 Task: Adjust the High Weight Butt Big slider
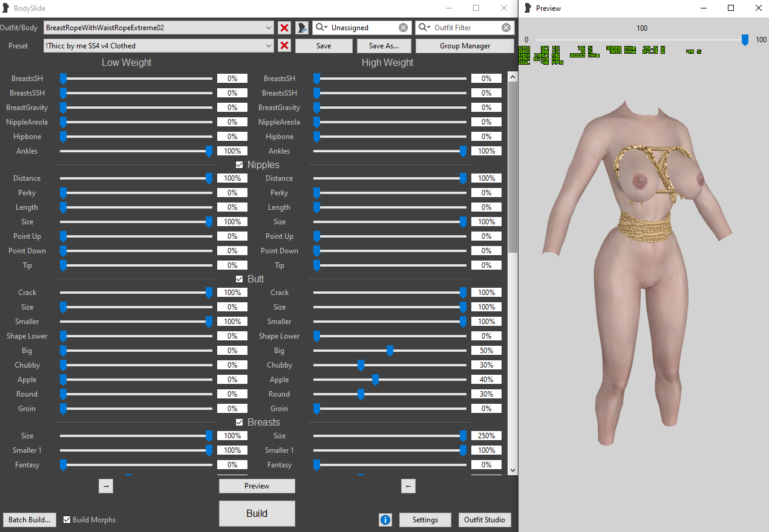point(390,351)
